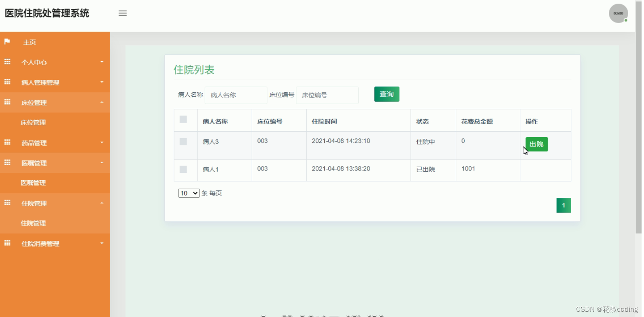Screen dimensions: 644x317
Task: Open 医嘱管理 submenu entry
Action: pyautogui.click(x=55, y=183)
